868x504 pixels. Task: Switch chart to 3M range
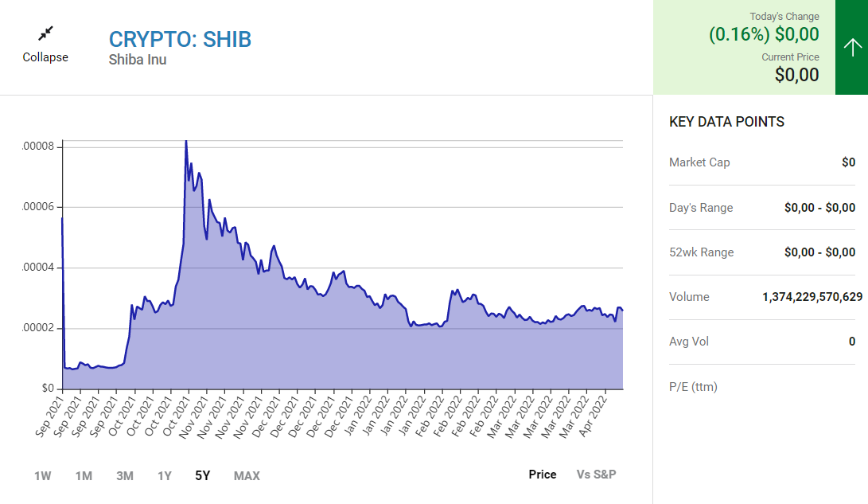[125, 476]
